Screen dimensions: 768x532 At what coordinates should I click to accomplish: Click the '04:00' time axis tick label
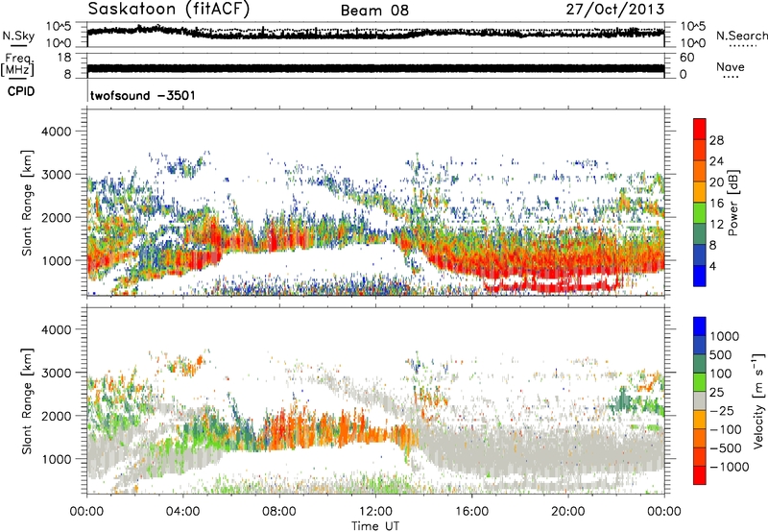183,512
